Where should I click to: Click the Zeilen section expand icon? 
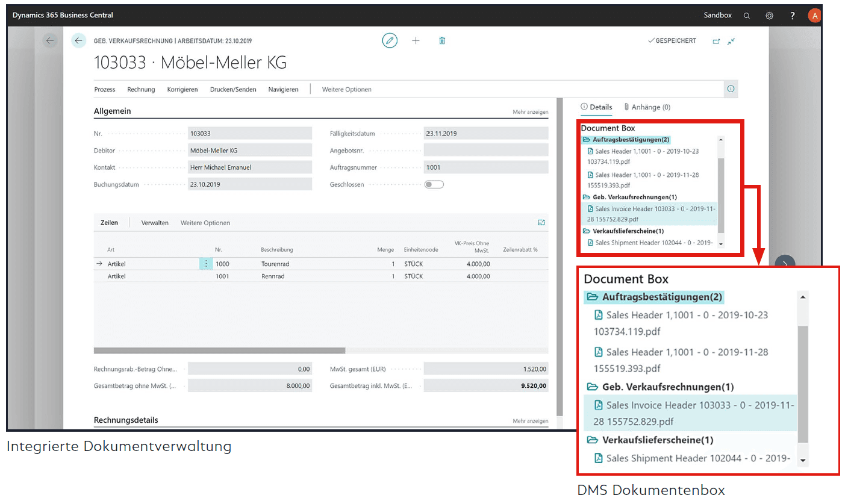[x=541, y=223]
